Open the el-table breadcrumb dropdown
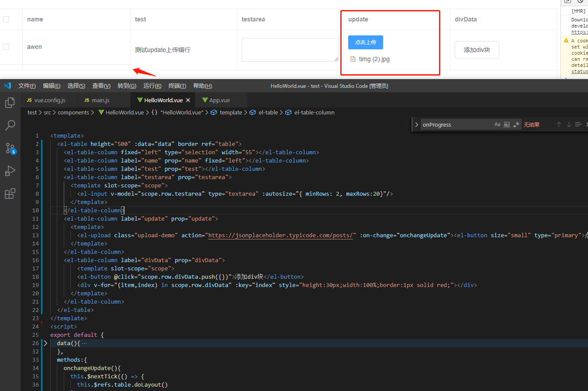This screenshot has height=391, width=588. coord(268,112)
